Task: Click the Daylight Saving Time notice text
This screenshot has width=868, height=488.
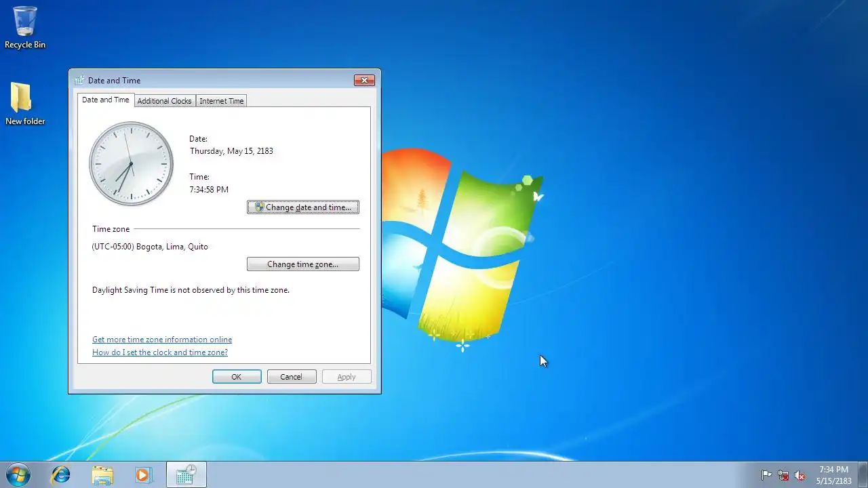Action: (x=191, y=290)
